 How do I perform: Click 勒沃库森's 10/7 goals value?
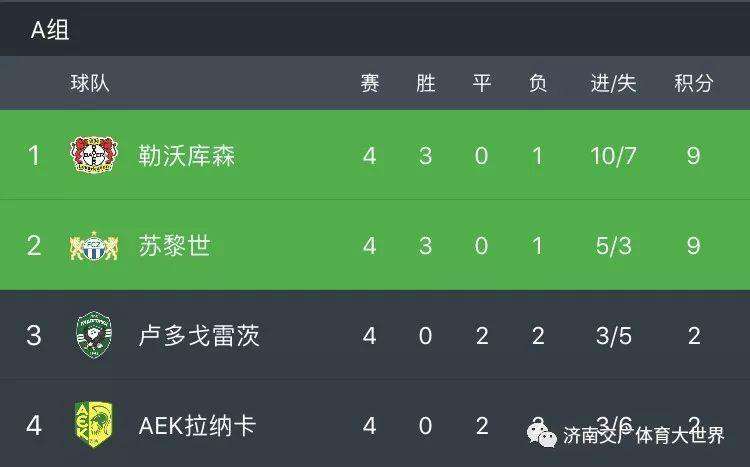tap(613, 156)
